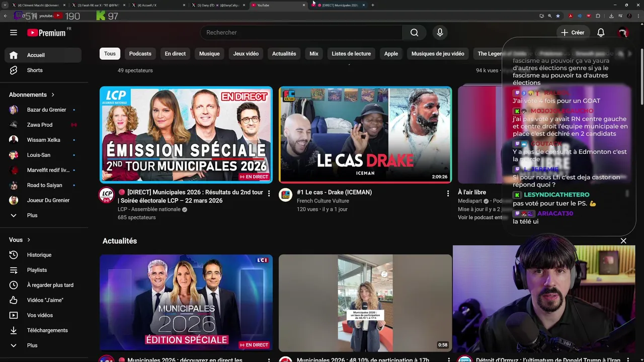Select the Mix filter chip
The width and height of the screenshot is (644, 362).
click(x=314, y=54)
